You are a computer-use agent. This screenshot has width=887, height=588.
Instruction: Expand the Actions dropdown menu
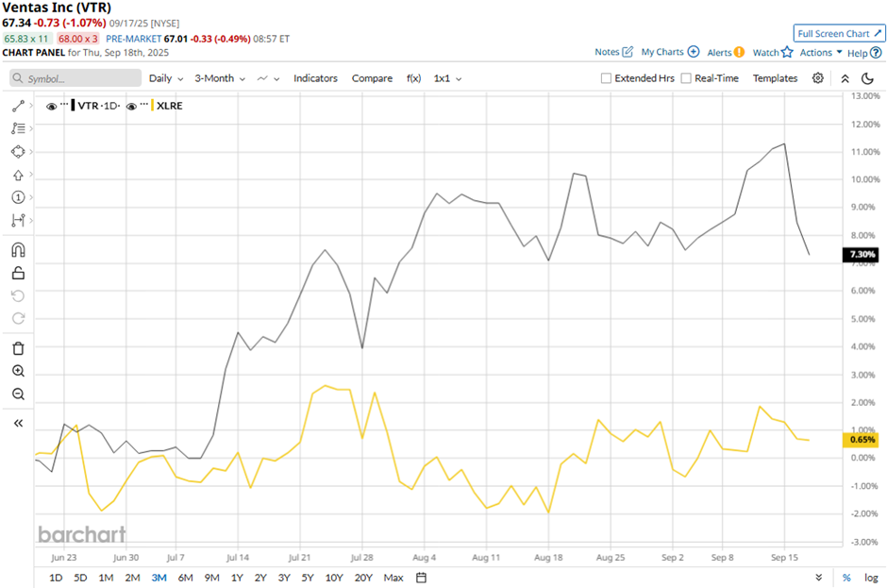point(821,52)
